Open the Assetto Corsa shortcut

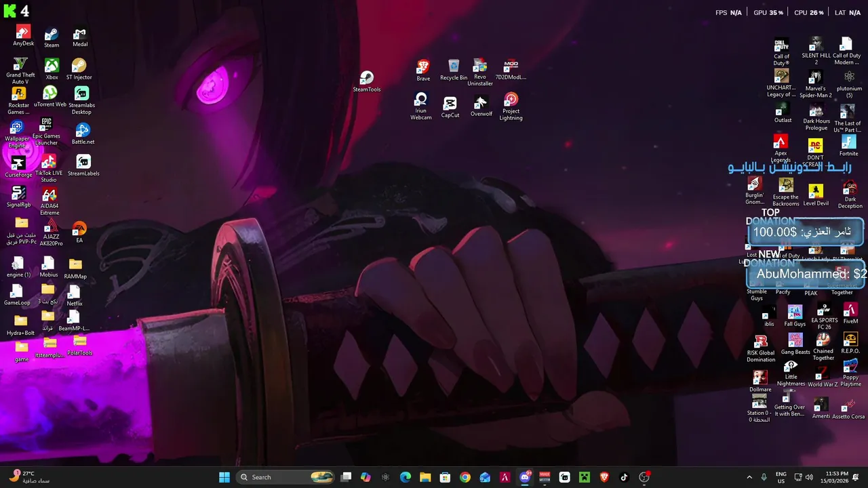tap(848, 409)
